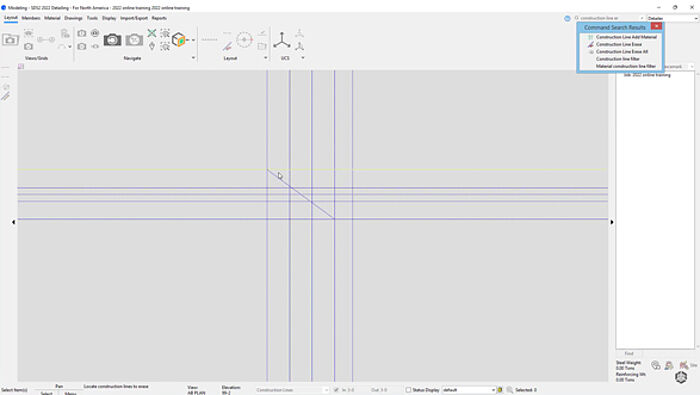This screenshot has height=395, width=700.
Task: Open the status display default dropdown
Action: (469, 390)
